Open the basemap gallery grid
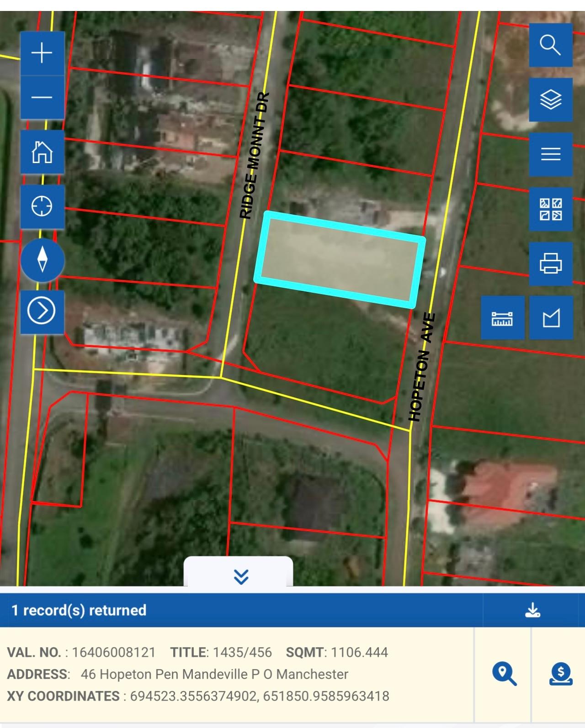This screenshot has width=585, height=728. [x=550, y=209]
